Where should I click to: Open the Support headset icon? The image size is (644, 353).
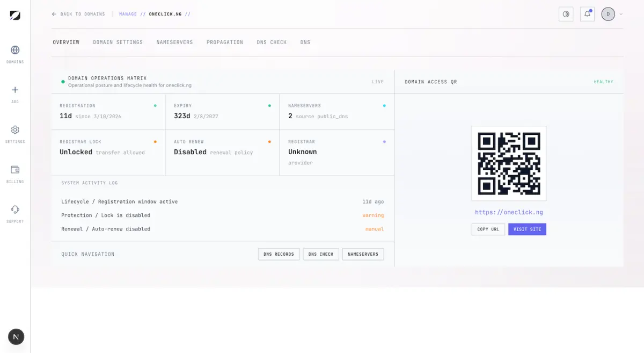click(x=15, y=210)
